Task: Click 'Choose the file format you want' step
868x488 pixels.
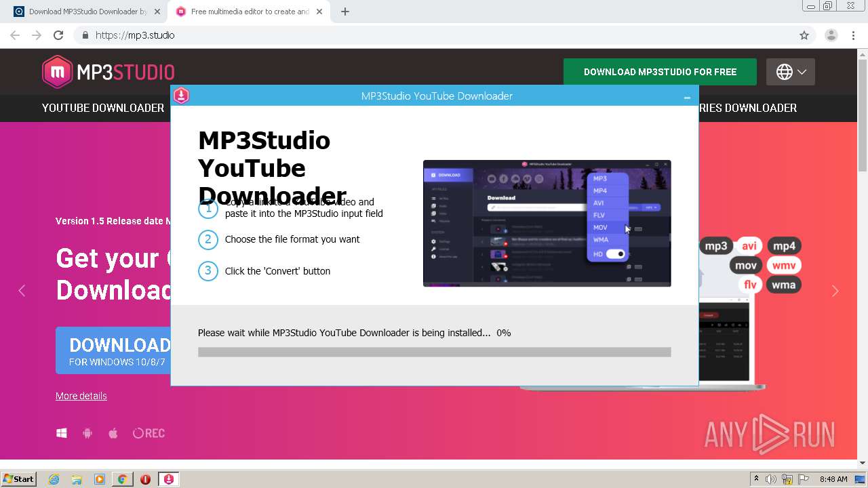Action: [x=292, y=239]
